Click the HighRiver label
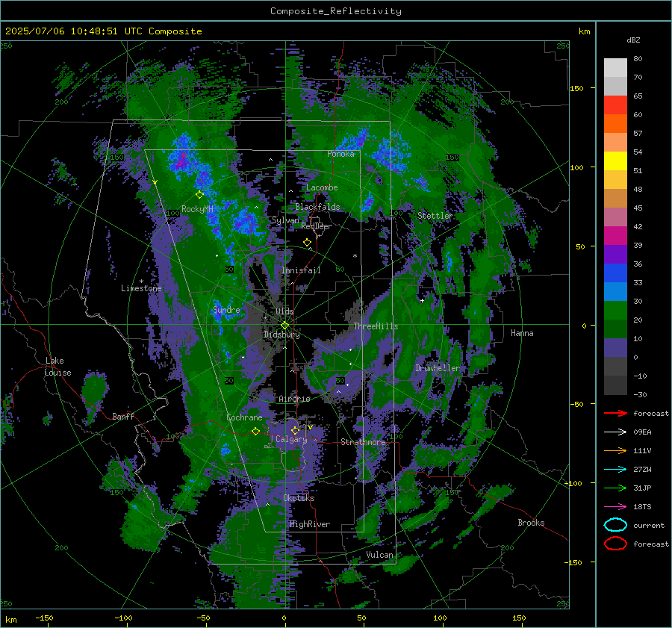Viewport: 672px width, 628px height. (310, 524)
